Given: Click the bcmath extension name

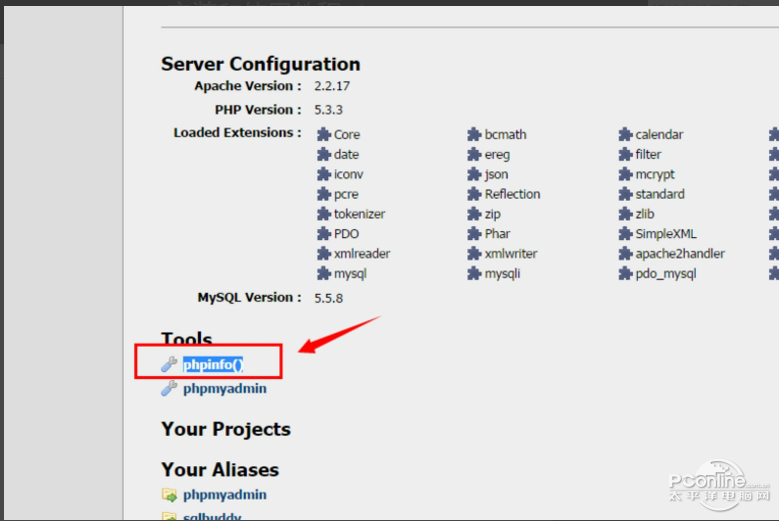Looking at the screenshot, I should [x=505, y=135].
